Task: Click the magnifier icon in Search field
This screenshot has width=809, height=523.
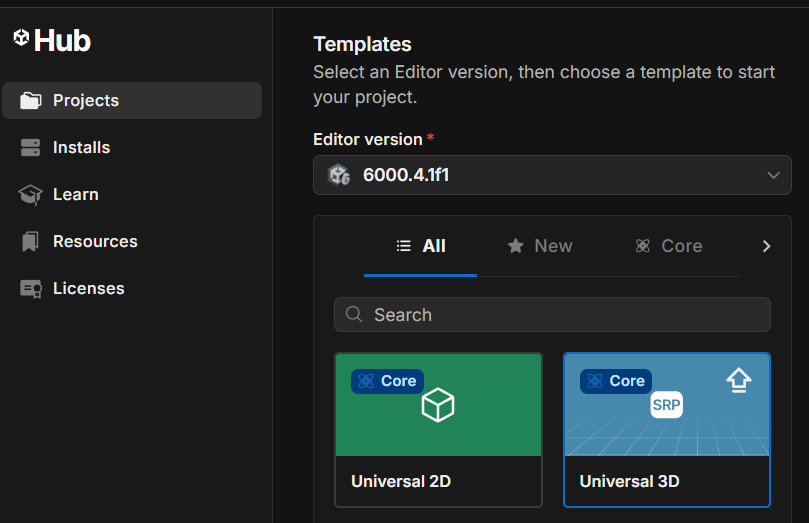Action: point(354,314)
